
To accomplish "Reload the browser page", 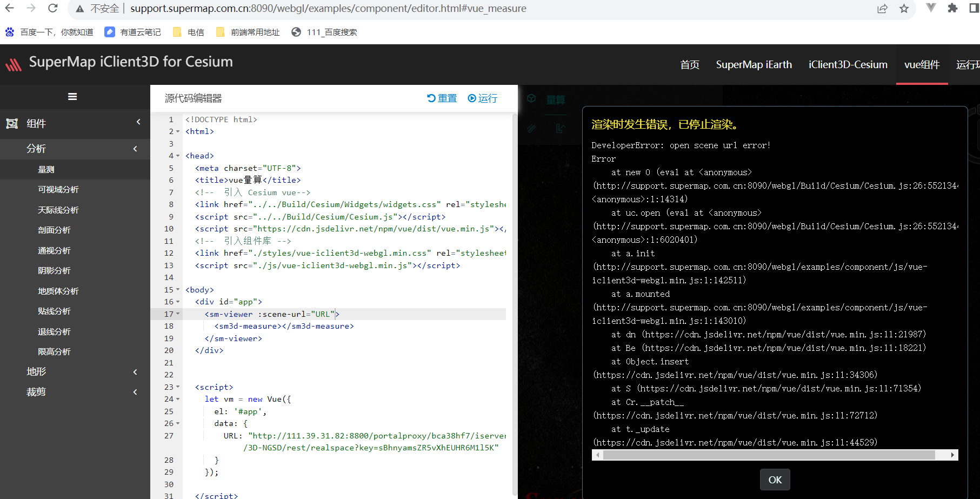I will click(x=52, y=8).
